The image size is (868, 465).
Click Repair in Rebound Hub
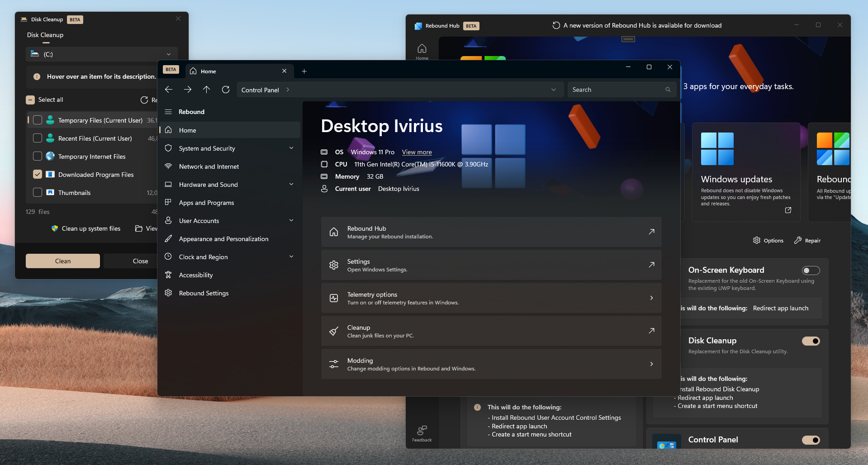click(x=807, y=241)
